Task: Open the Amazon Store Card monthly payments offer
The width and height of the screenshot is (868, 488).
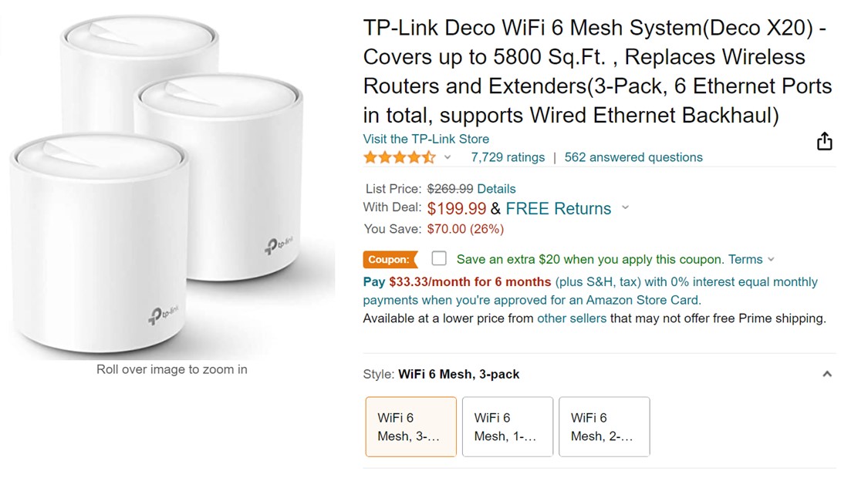Action: coord(590,291)
